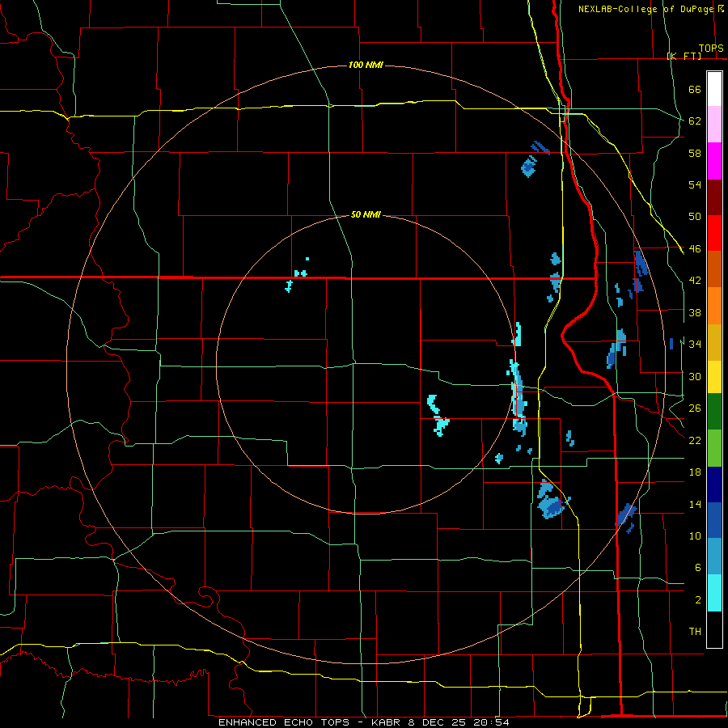728x728 pixels.
Task: Click the '58' scale value
Action: (695, 153)
